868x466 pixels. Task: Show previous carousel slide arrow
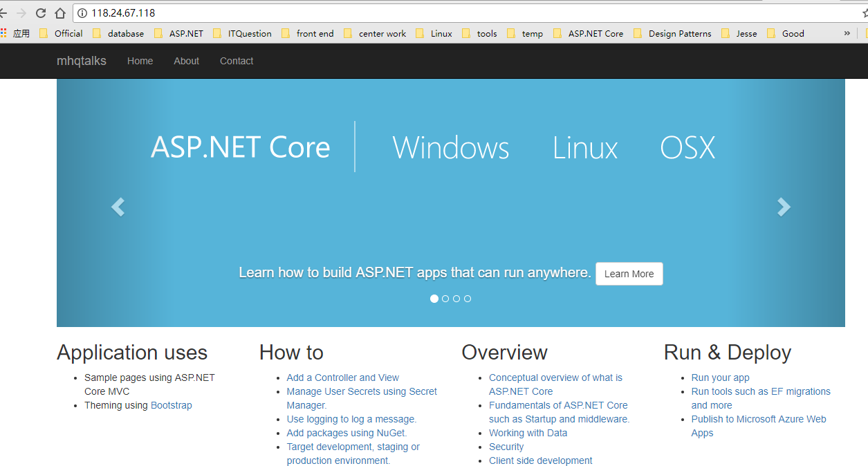coord(118,207)
